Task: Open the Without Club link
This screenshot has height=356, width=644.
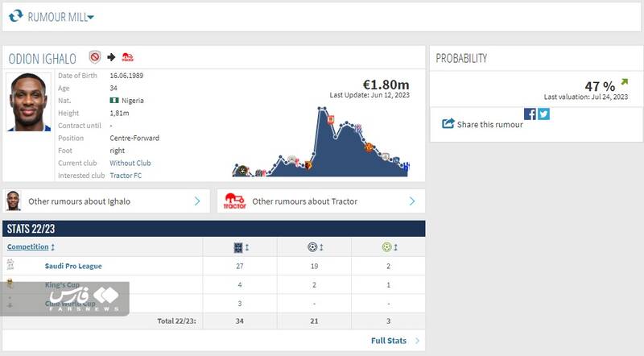Action: click(130, 163)
